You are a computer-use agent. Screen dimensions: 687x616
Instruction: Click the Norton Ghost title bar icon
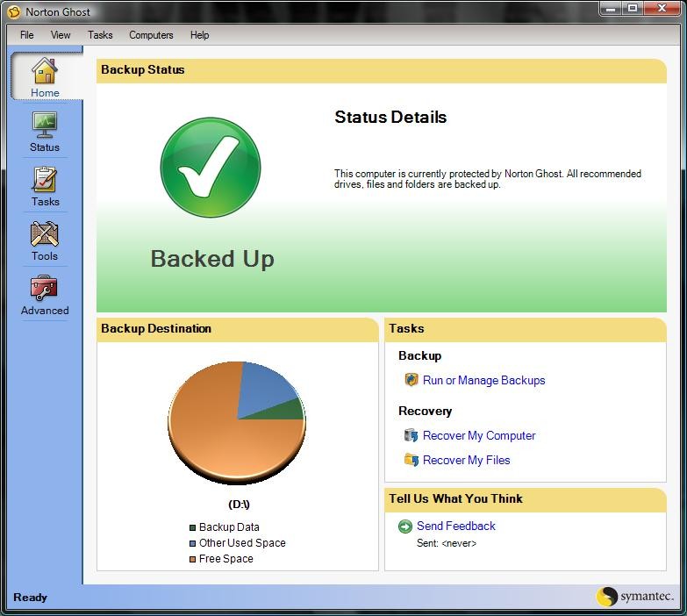point(14,11)
